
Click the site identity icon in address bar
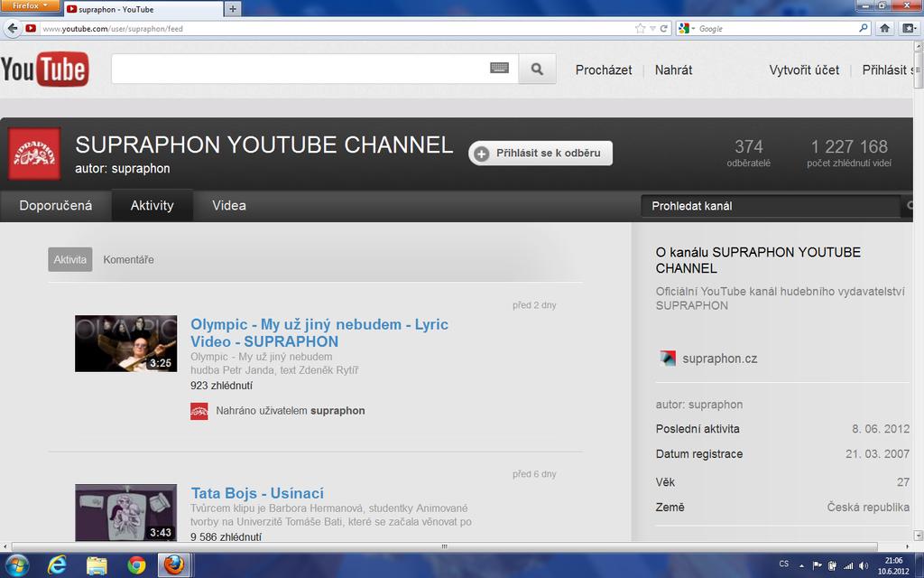31,28
